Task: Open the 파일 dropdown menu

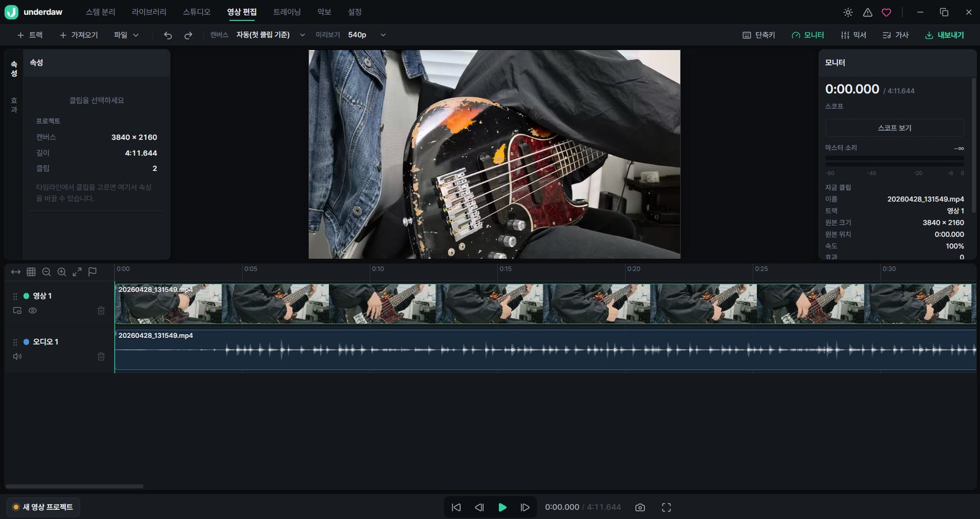Action: [x=126, y=35]
